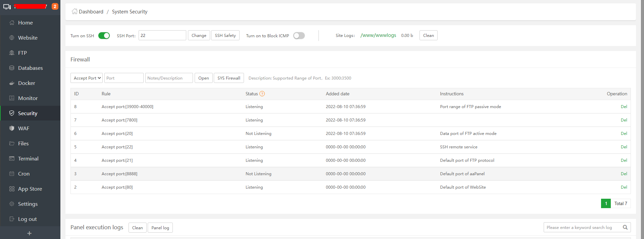Expand the Accept Port dropdown

tap(87, 78)
